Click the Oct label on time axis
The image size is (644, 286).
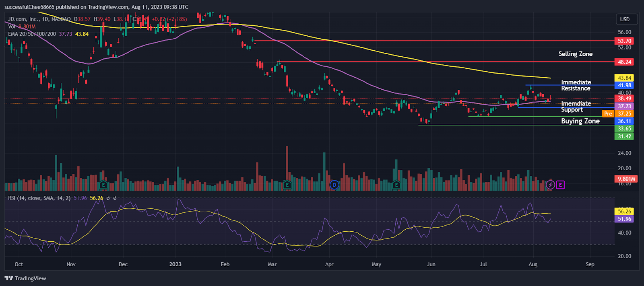(x=19, y=264)
